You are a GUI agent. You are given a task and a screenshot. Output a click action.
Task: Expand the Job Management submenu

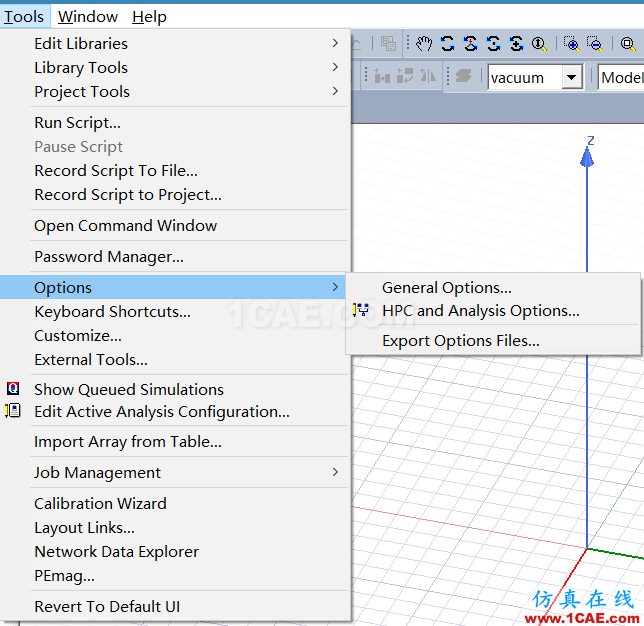coord(335,472)
